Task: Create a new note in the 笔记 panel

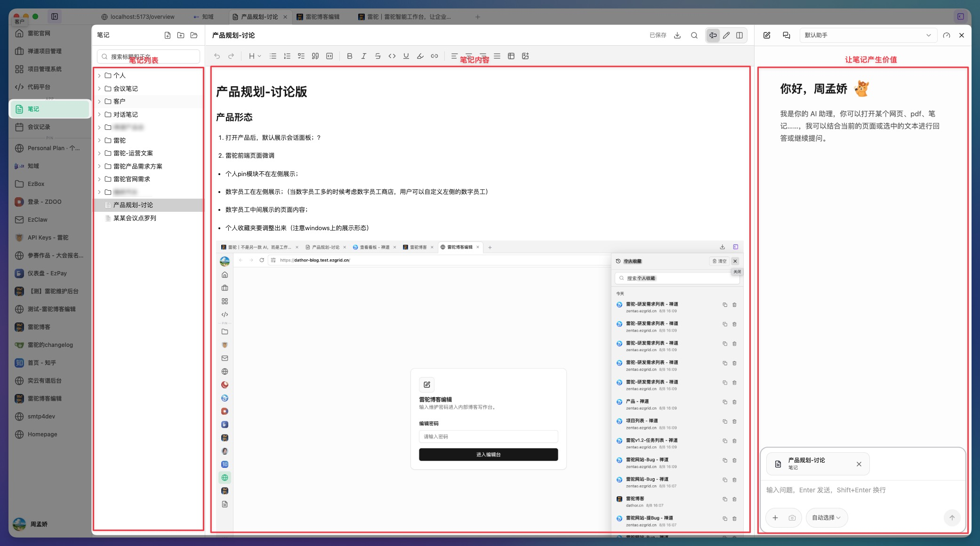Action: click(x=168, y=35)
